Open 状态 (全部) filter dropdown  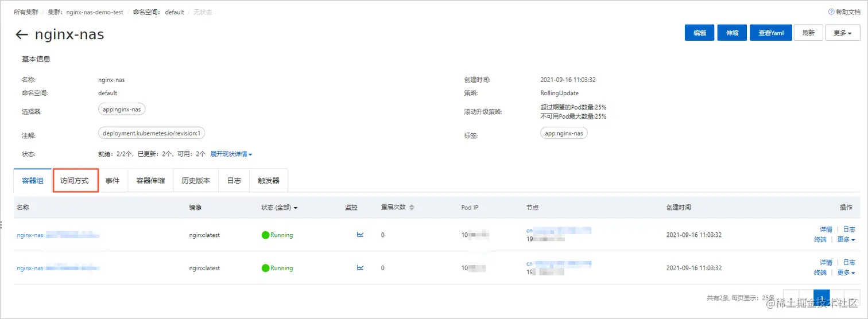coord(280,207)
